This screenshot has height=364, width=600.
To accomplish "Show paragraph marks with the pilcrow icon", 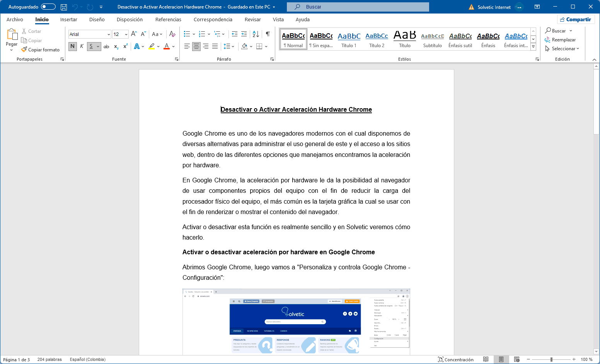I will pyautogui.click(x=268, y=34).
